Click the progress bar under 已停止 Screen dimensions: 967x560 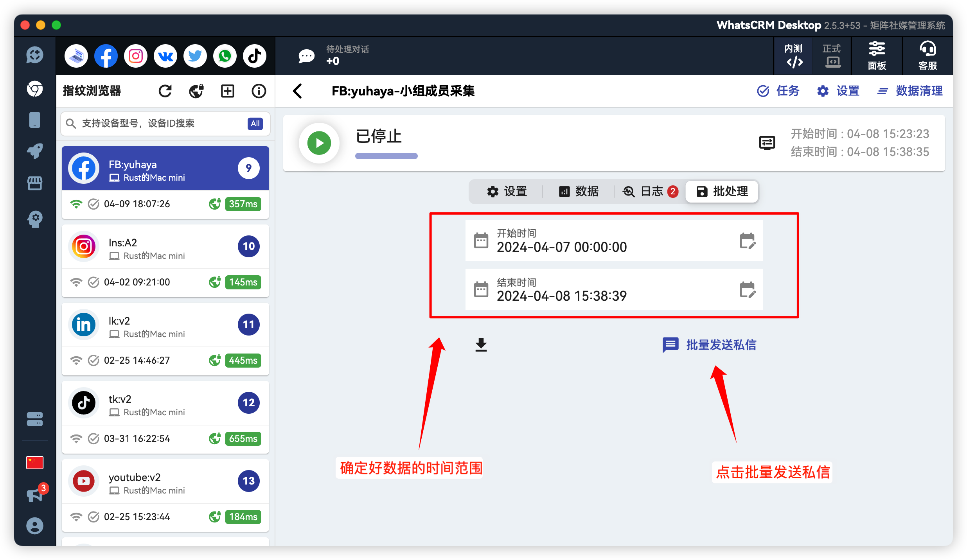coord(386,156)
